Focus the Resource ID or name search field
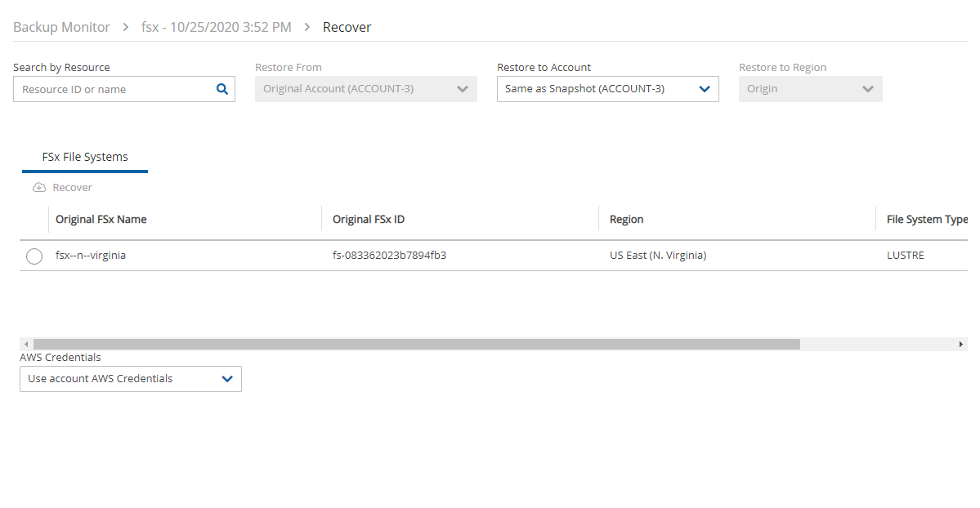Image resolution: width=980 pixels, height=508 pixels. [x=114, y=90]
